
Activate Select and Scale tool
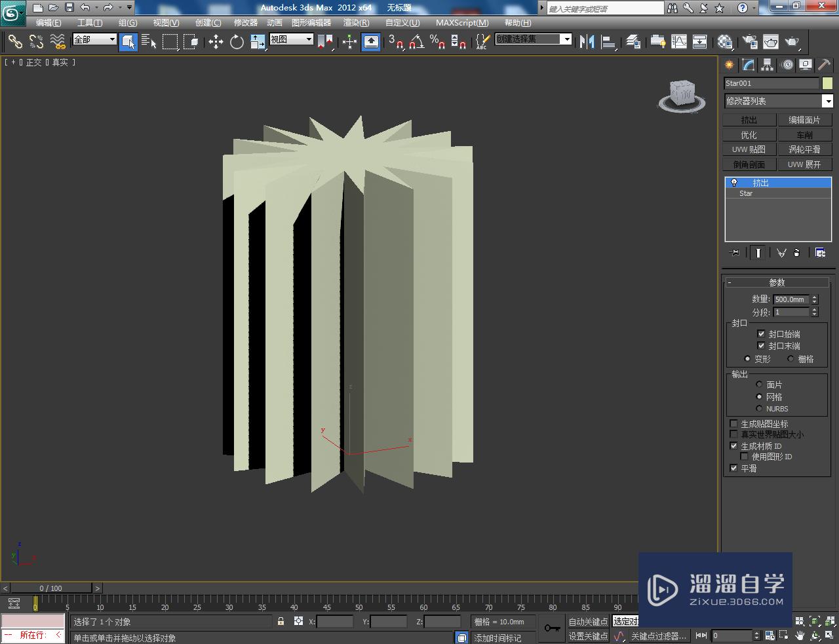click(x=258, y=42)
